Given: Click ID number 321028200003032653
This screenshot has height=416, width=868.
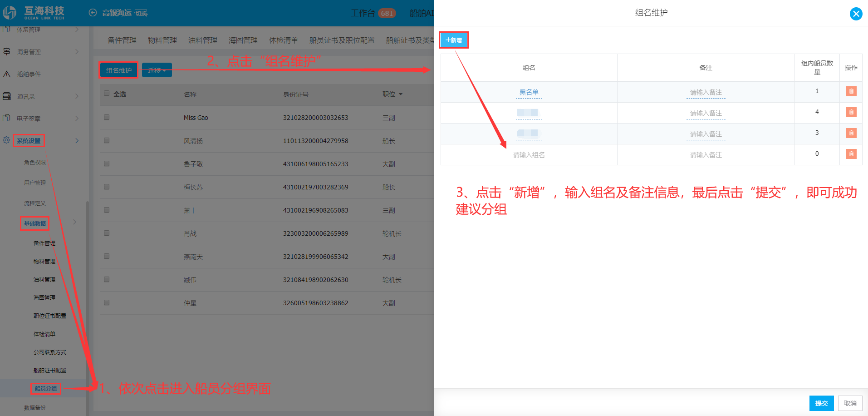Looking at the screenshot, I should (316, 118).
